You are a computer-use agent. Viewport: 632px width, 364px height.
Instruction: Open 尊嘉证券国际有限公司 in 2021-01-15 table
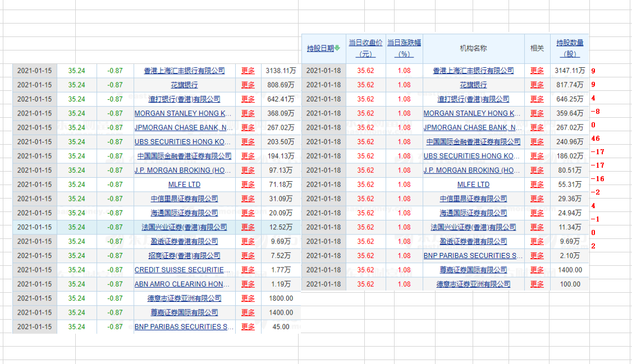pyautogui.click(x=184, y=312)
